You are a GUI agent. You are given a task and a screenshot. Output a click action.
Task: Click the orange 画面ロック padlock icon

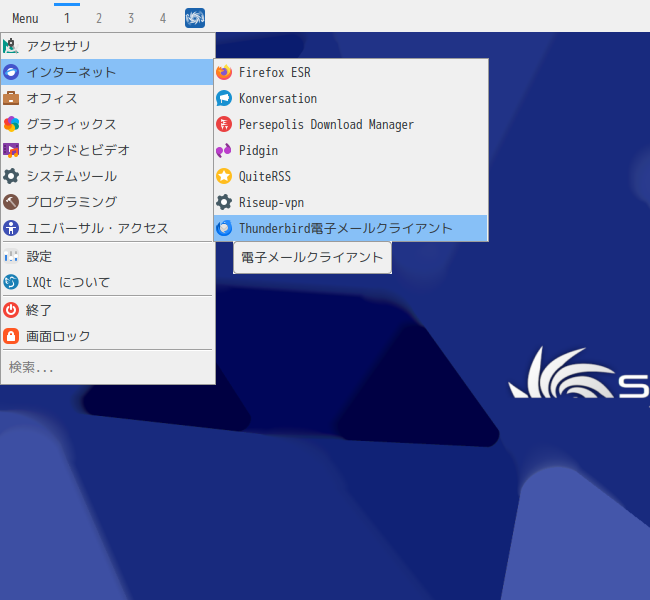click(x=11, y=336)
